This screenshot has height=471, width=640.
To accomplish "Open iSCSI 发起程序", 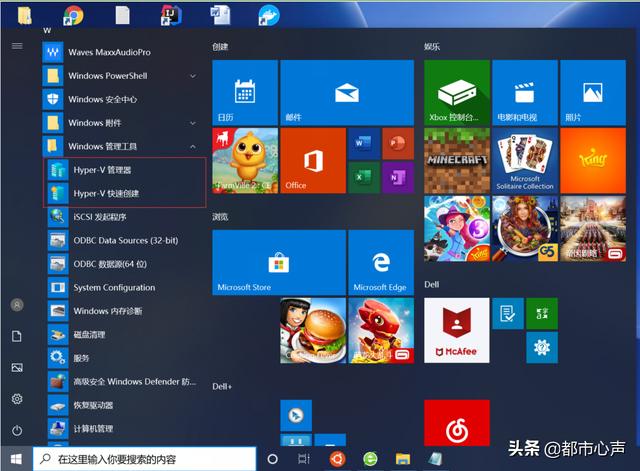I will [x=124, y=217].
